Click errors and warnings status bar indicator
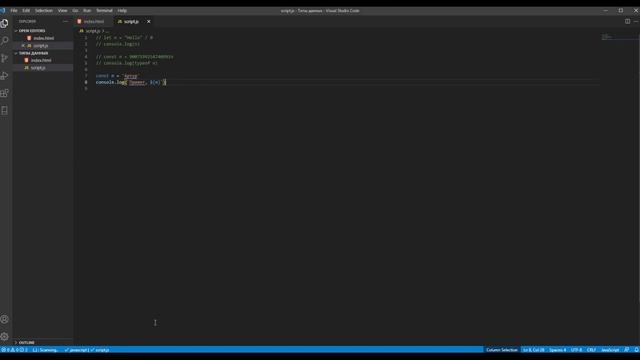640x360 pixels. coord(14,350)
